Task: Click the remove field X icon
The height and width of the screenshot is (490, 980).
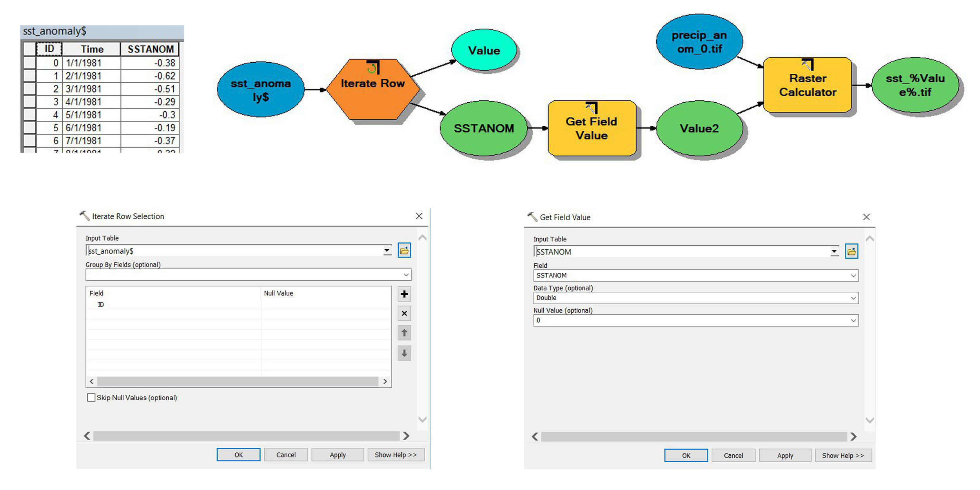Action: click(x=404, y=314)
